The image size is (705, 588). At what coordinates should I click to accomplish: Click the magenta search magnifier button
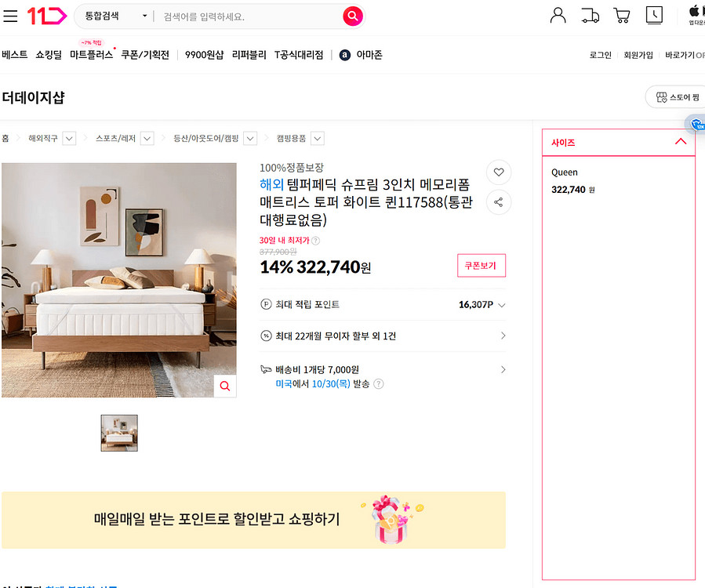pos(353,16)
